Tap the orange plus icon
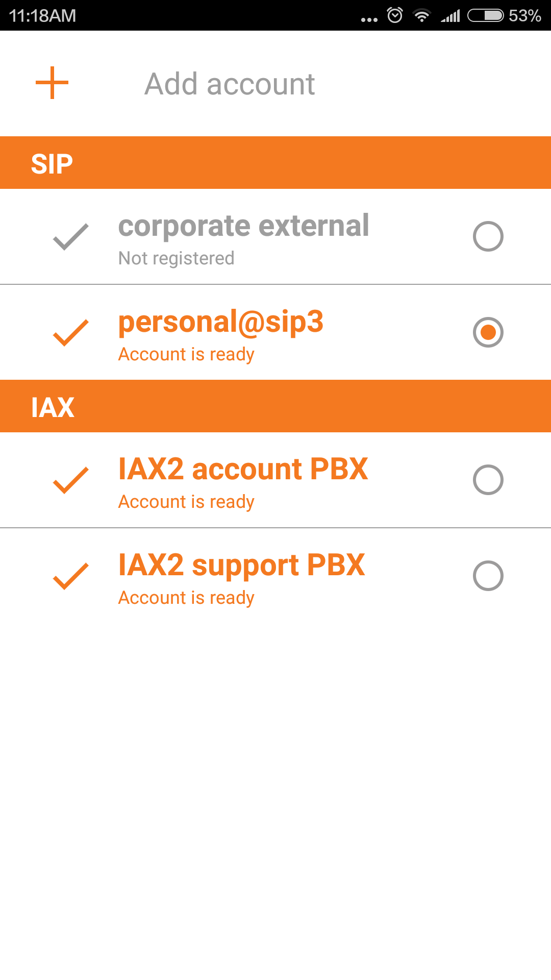 coord(52,83)
